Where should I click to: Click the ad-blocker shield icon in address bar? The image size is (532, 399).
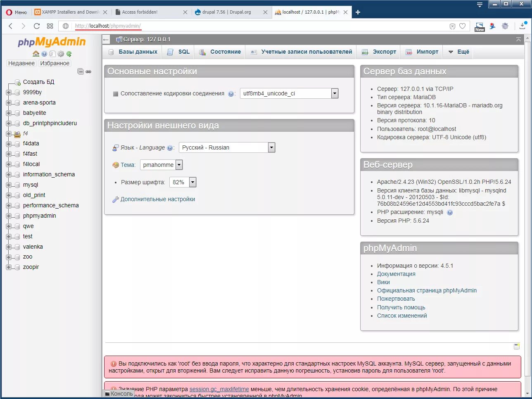click(x=452, y=26)
